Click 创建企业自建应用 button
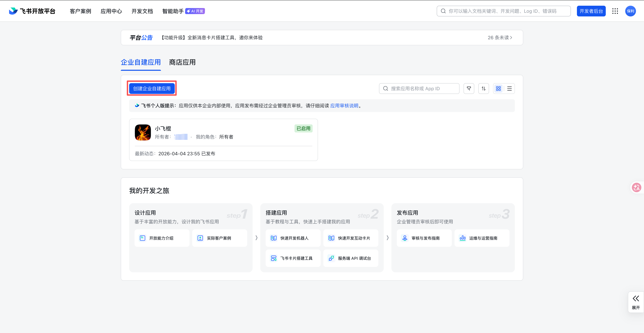Image resolution: width=644 pixels, height=333 pixels. point(152,89)
